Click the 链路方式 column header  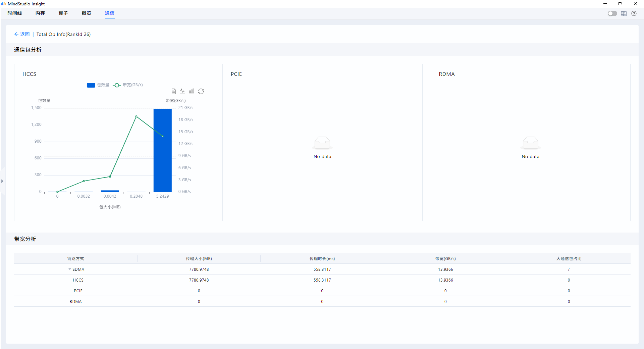tap(76, 258)
